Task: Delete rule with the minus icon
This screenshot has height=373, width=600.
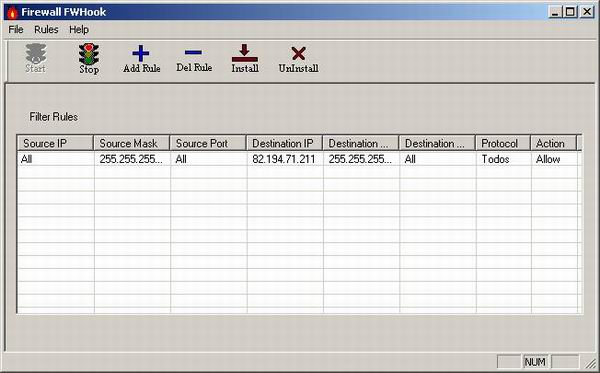Action: click(x=194, y=59)
